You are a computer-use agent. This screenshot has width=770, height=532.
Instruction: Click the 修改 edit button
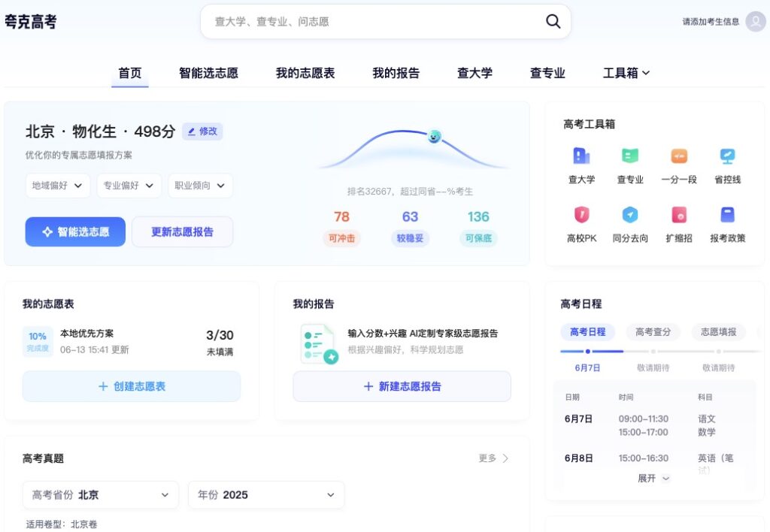click(x=202, y=131)
